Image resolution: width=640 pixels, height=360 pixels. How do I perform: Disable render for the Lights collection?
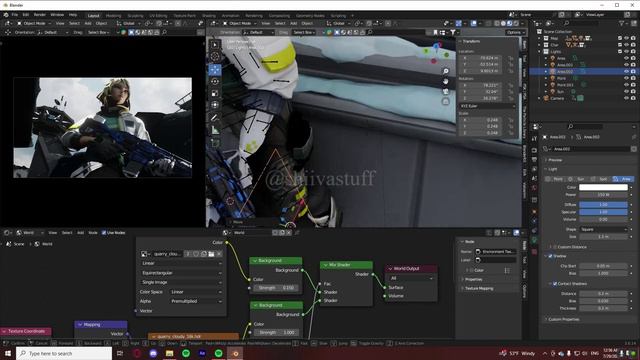click(x=633, y=52)
